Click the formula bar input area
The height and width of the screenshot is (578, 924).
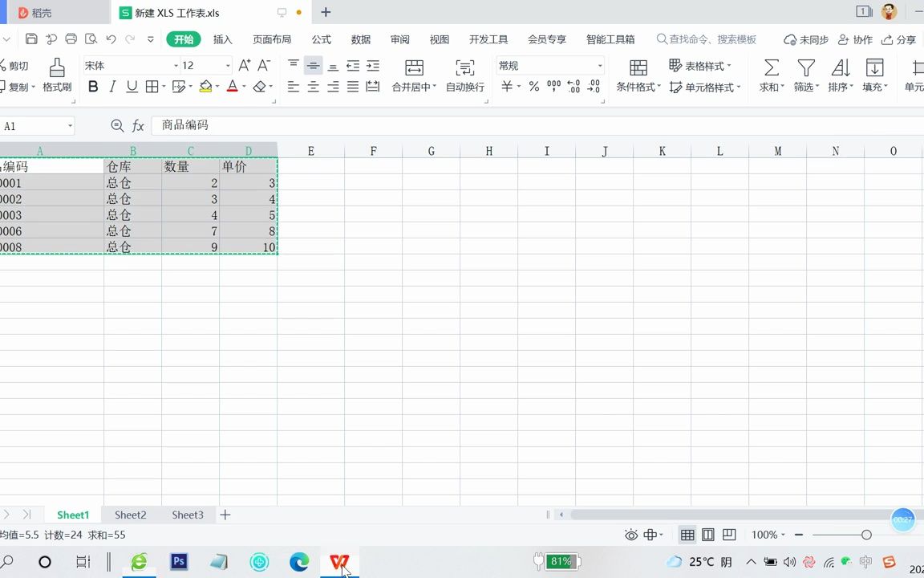[x=321, y=125]
